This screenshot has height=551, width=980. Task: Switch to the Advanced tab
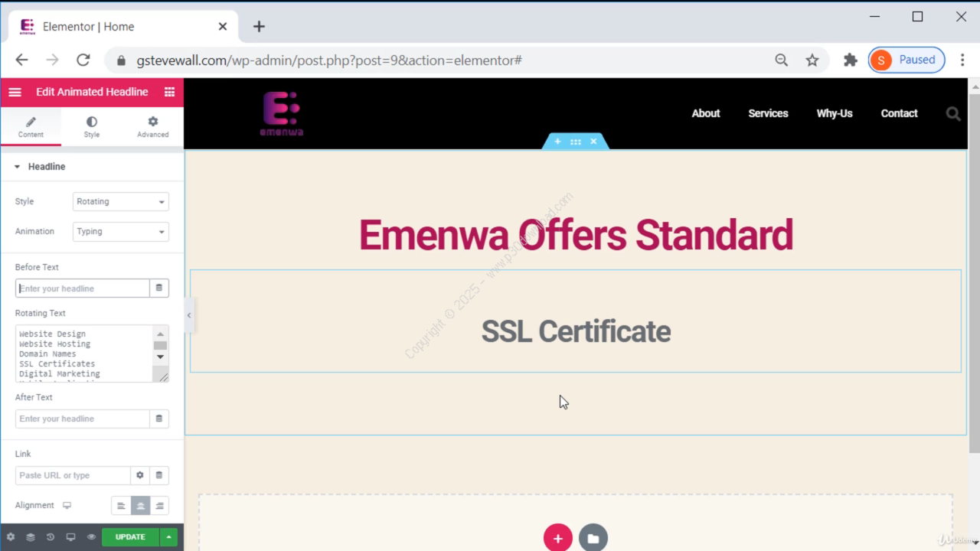153,127
